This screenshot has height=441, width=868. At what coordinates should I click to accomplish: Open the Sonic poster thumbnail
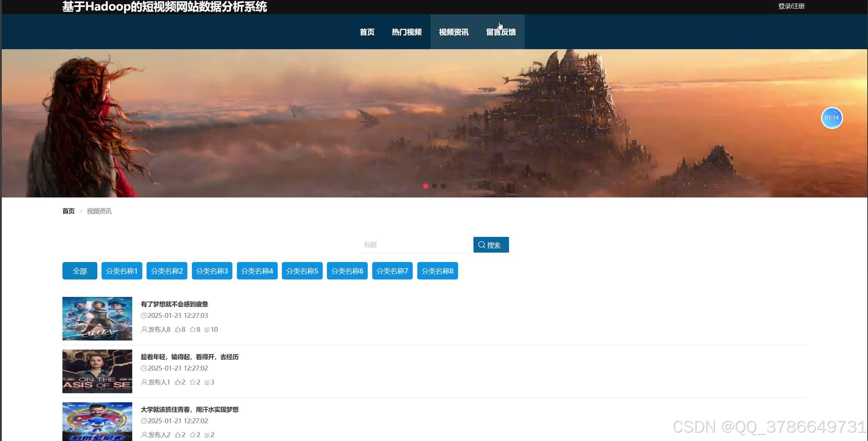pyautogui.click(x=97, y=421)
